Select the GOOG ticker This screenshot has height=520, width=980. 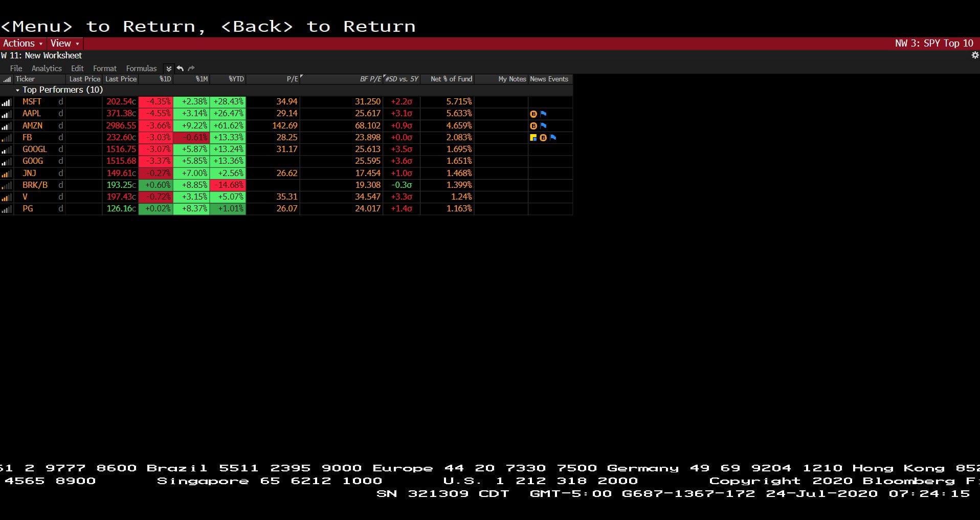pos(33,161)
